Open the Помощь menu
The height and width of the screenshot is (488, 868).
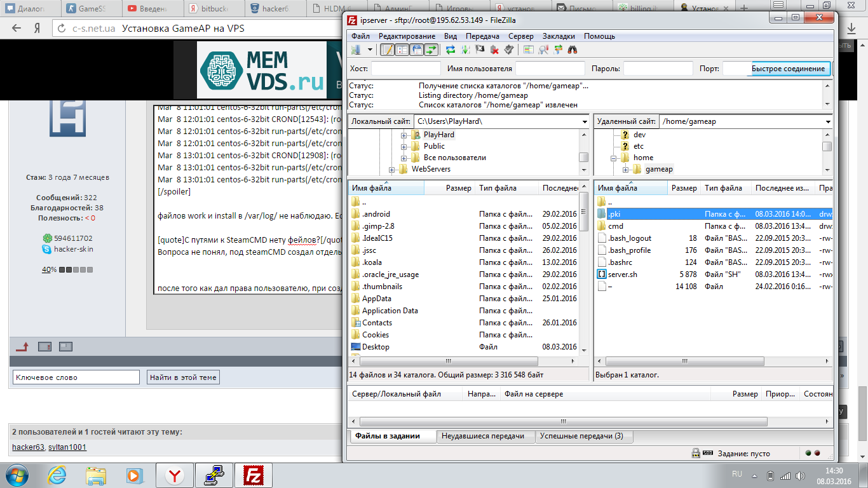point(599,36)
